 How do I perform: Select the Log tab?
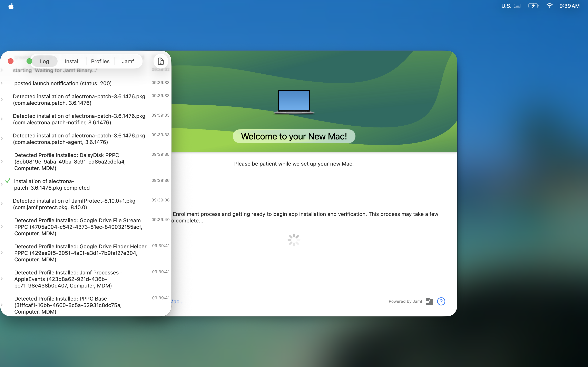(44, 61)
